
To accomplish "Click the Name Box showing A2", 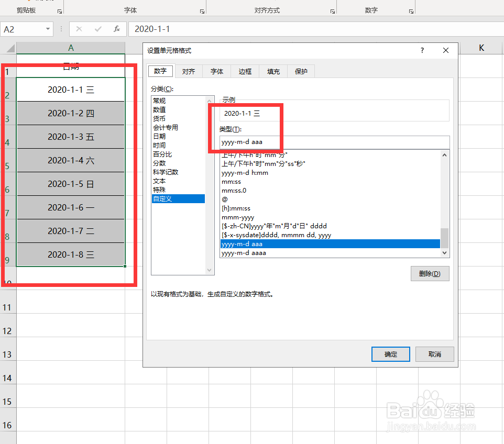I will point(23,29).
